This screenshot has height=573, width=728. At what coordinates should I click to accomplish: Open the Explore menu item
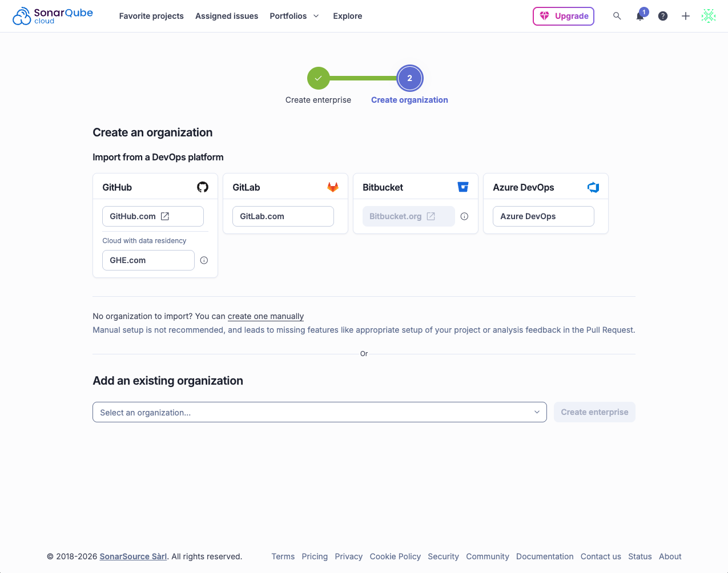[x=348, y=16]
